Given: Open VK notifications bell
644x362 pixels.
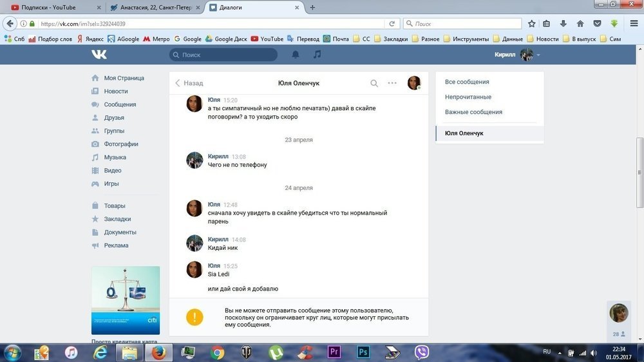Looking at the screenshot, I should pyautogui.click(x=296, y=54).
